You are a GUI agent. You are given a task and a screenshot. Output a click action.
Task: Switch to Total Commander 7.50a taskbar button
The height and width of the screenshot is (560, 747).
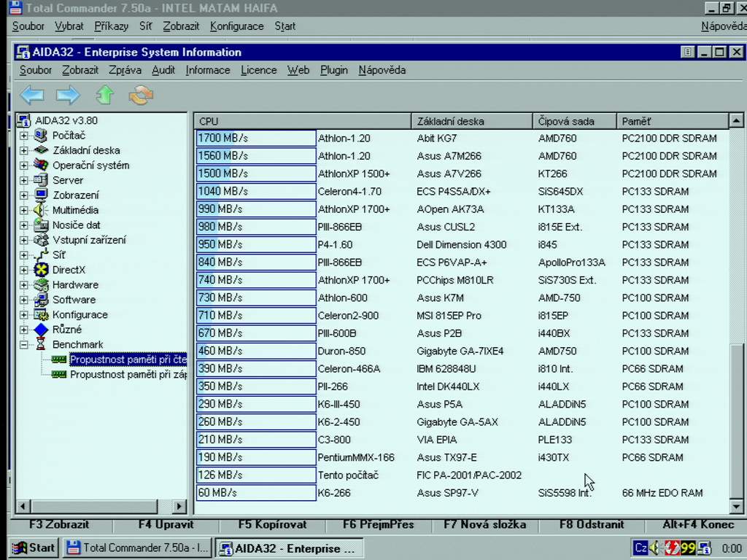pos(138,548)
